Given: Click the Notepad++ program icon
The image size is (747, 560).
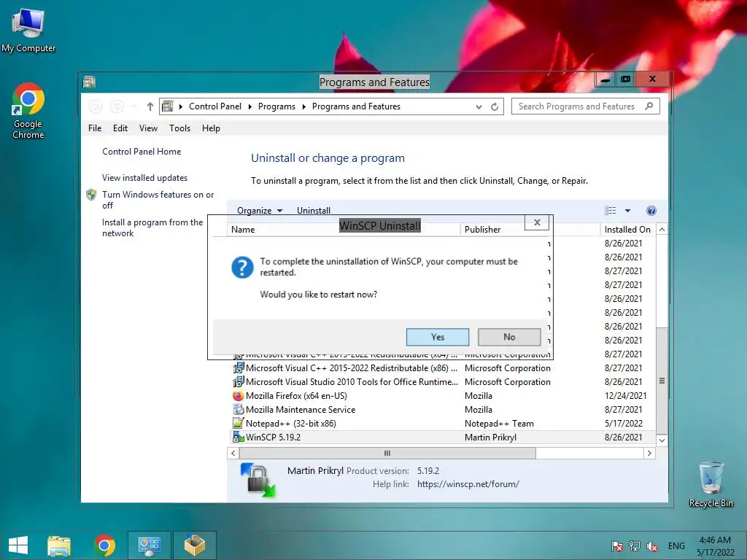Looking at the screenshot, I should click(x=238, y=424).
